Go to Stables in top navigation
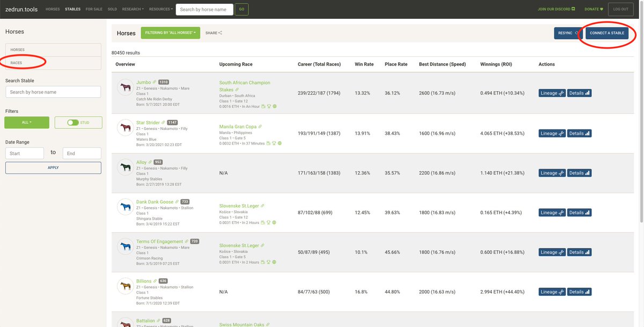Viewport: 644px width, 327px height. pyautogui.click(x=72, y=9)
